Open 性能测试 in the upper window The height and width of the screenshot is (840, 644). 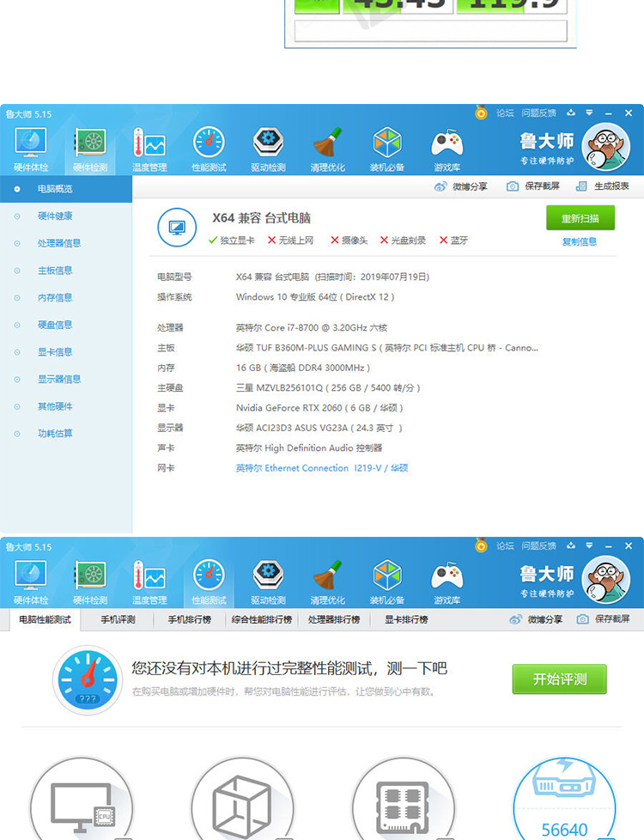click(x=209, y=149)
